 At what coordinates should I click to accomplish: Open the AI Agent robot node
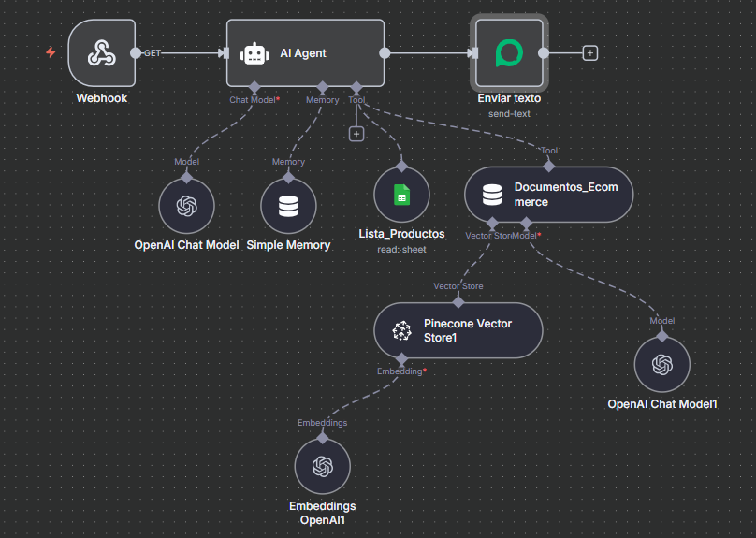pyautogui.click(x=305, y=53)
